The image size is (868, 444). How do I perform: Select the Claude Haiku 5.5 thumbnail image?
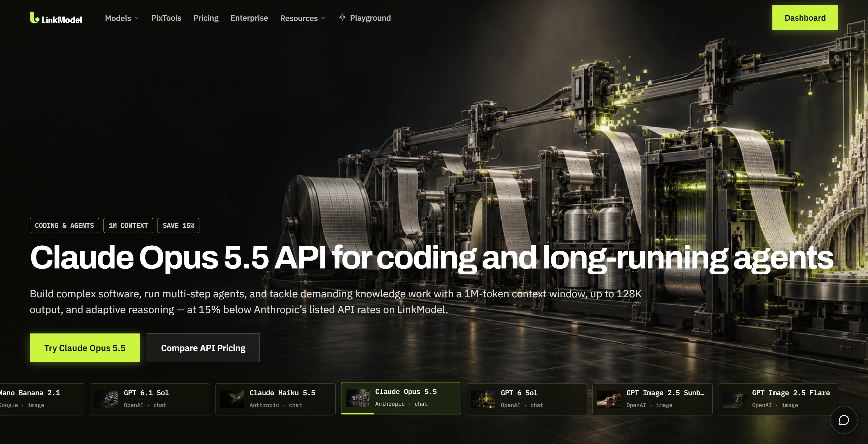[232, 399]
